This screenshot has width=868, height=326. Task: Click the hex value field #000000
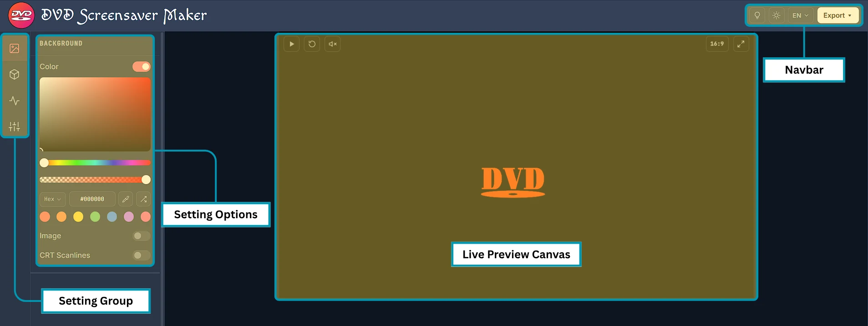[x=92, y=199]
